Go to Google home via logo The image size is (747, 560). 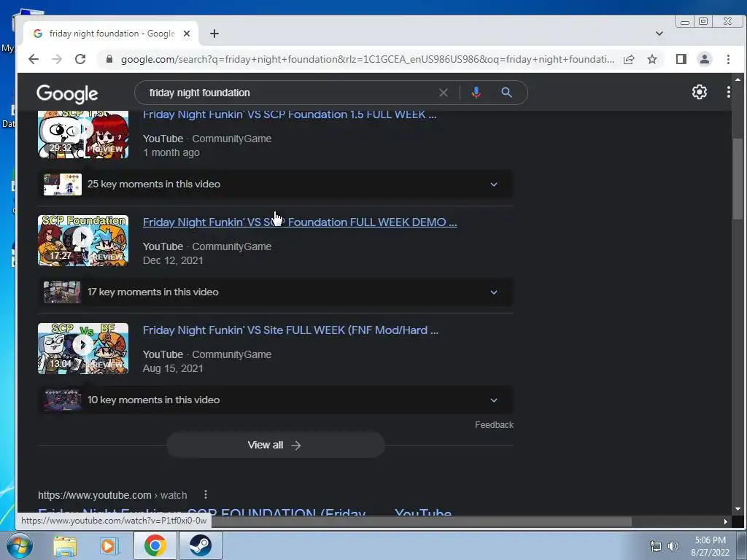pyautogui.click(x=67, y=94)
